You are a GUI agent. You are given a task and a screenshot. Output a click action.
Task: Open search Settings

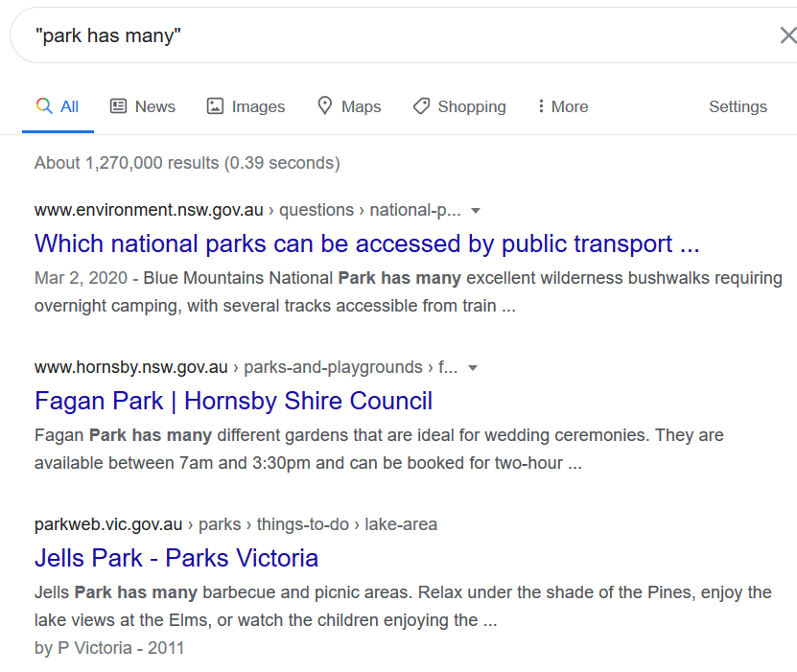click(738, 106)
